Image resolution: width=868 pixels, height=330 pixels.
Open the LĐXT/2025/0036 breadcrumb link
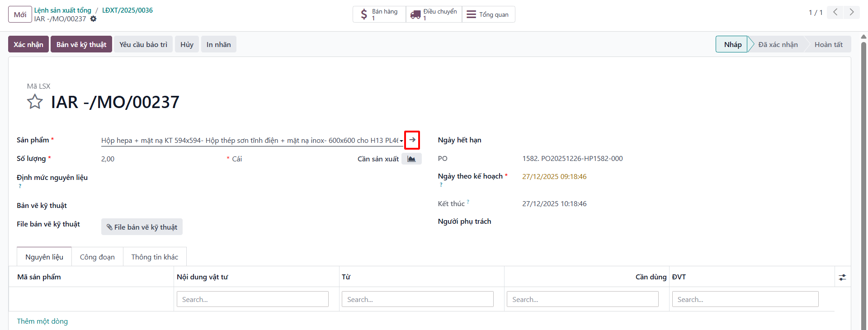(x=127, y=10)
